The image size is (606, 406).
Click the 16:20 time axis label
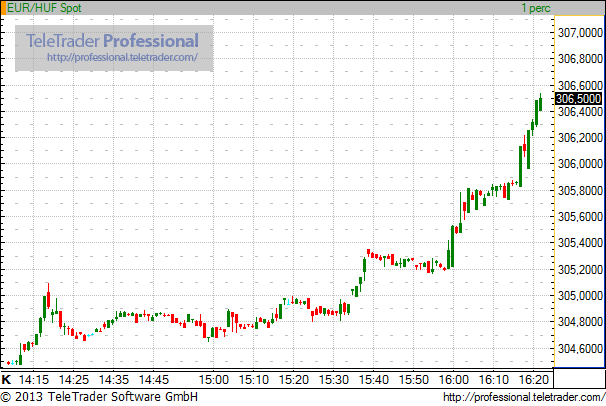[x=534, y=380]
